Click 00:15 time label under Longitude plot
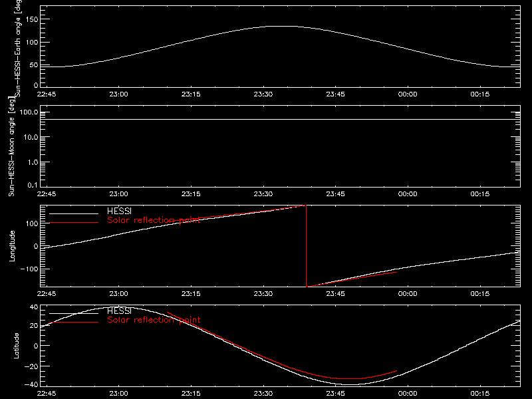Screen dimensions: 532x399 click(x=480, y=293)
